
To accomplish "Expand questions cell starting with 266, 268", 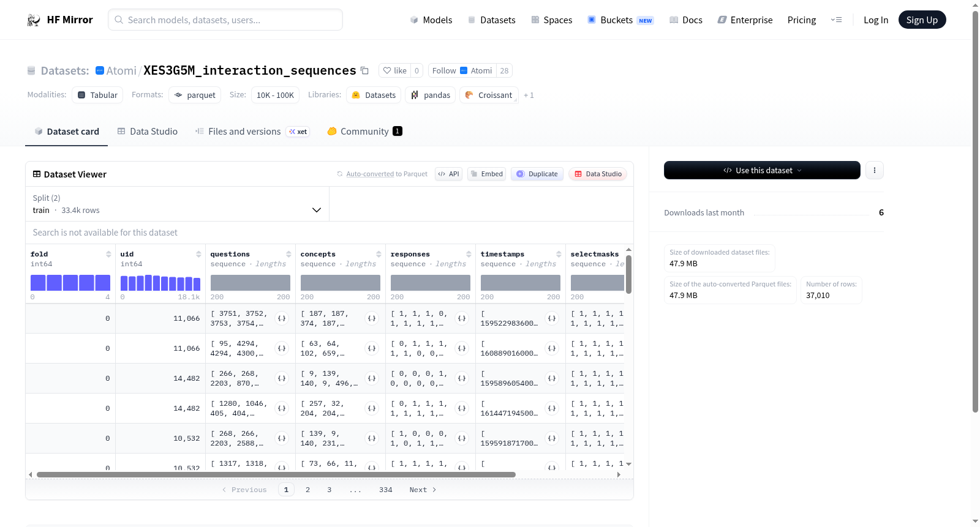I will (282, 378).
